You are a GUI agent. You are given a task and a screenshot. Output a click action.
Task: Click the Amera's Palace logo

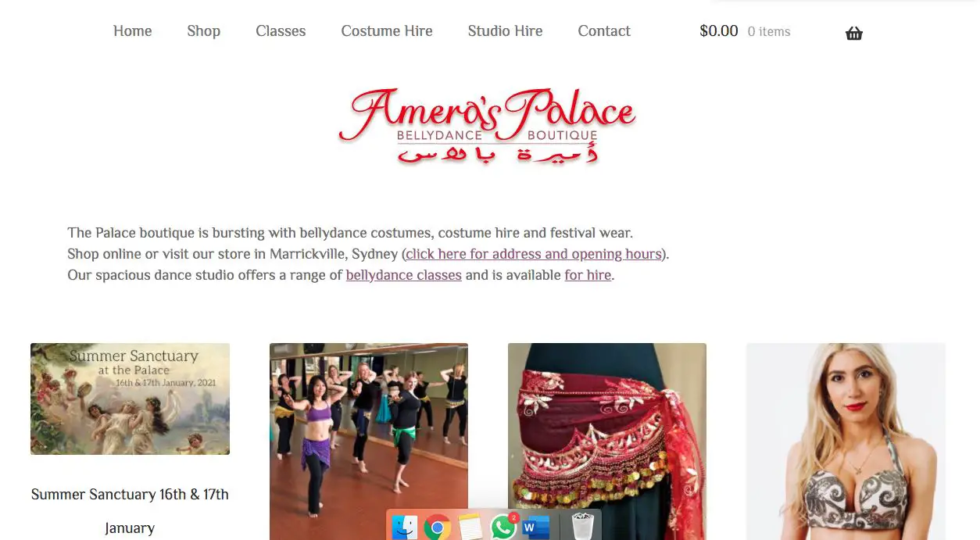coord(487,125)
